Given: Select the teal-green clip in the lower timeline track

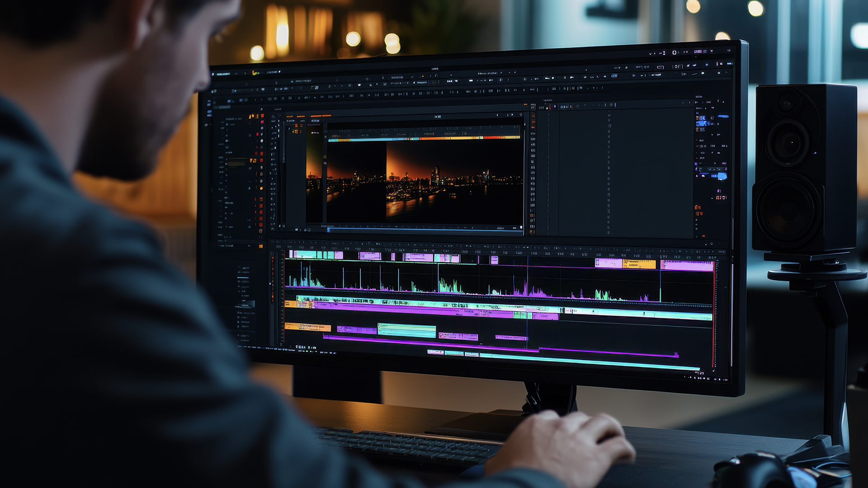Looking at the screenshot, I should point(406,330).
